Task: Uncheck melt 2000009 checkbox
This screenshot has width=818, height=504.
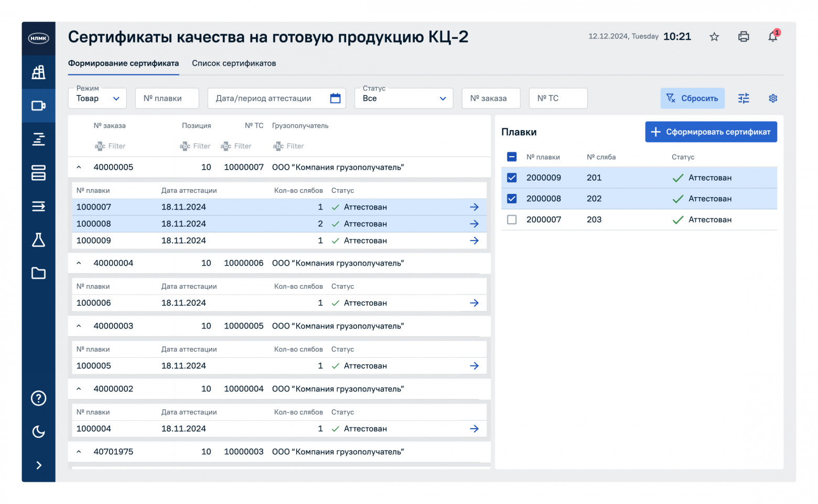Action: (512, 178)
